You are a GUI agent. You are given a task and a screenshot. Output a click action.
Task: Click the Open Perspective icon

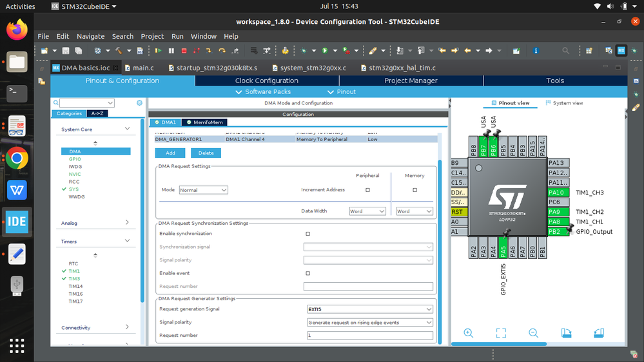pyautogui.click(x=589, y=50)
